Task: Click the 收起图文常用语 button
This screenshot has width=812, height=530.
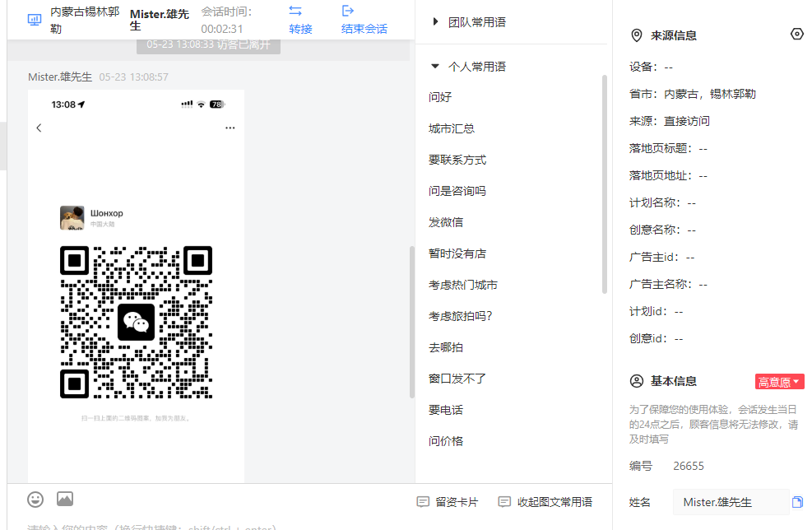Action: point(545,501)
